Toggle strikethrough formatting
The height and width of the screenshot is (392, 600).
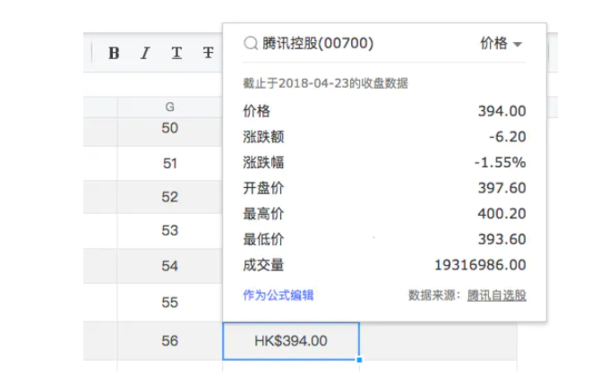pyautogui.click(x=208, y=53)
